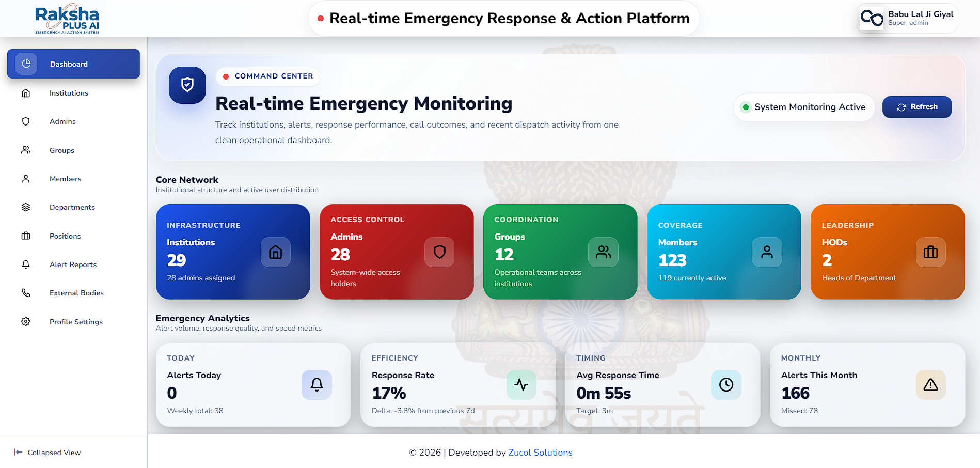
Task: Click the user avatar logo icon
Action: point(872,18)
